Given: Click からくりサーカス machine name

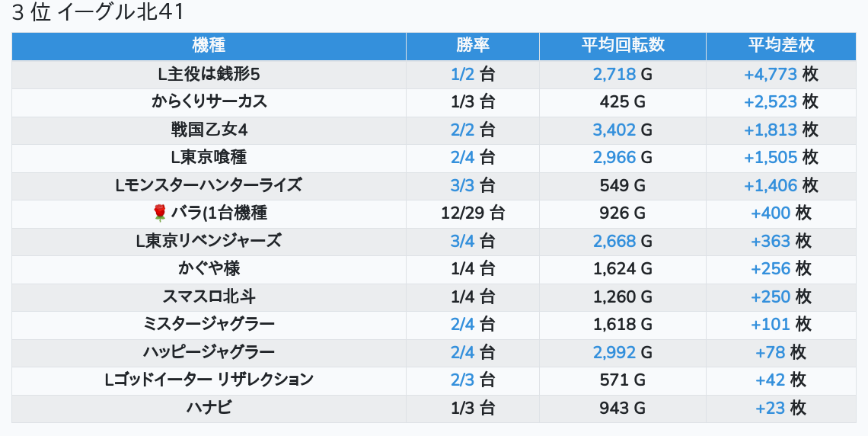Looking at the screenshot, I should point(209,101).
